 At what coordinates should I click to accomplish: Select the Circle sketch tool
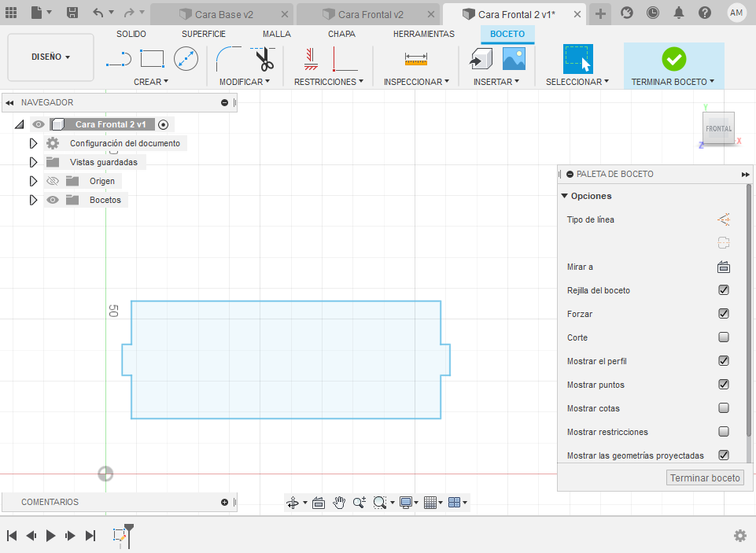186,59
